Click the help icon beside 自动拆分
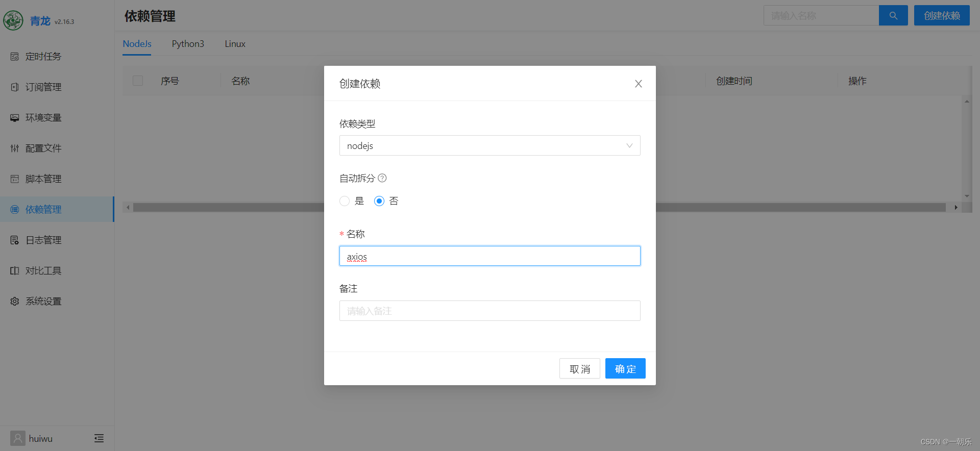980x451 pixels. pyautogui.click(x=382, y=178)
